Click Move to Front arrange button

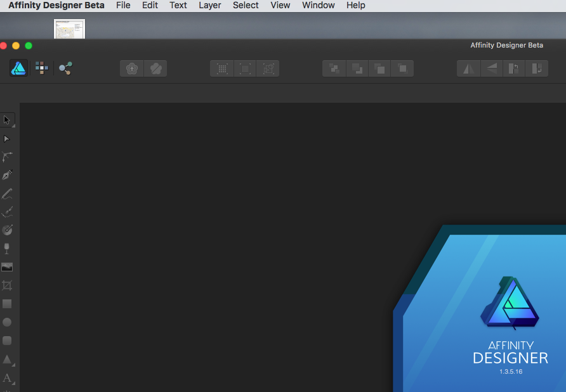click(402, 69)
